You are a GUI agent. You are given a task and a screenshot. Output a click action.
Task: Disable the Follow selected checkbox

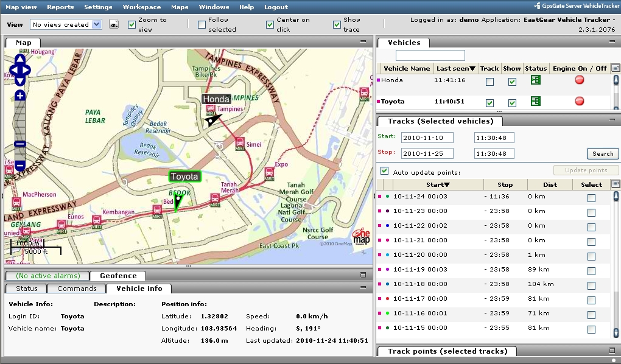tap(202, 23)
